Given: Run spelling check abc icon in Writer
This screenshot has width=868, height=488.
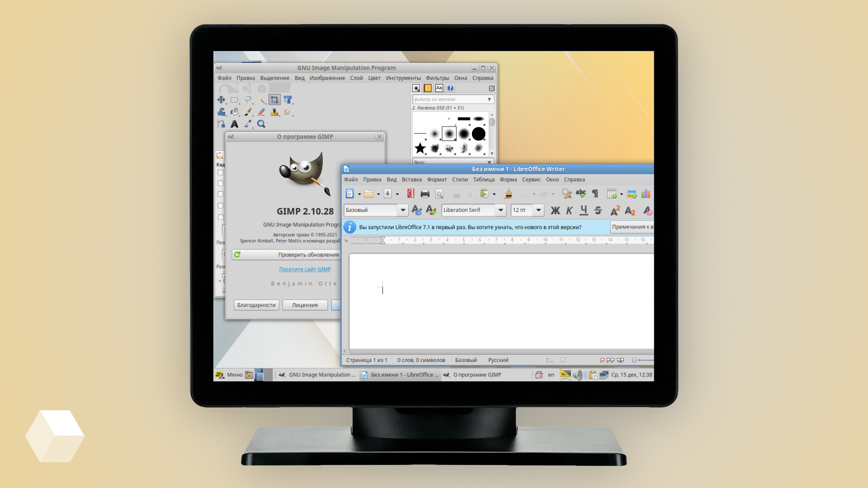Looking at the screenshot, I should [x=581, y=194].
